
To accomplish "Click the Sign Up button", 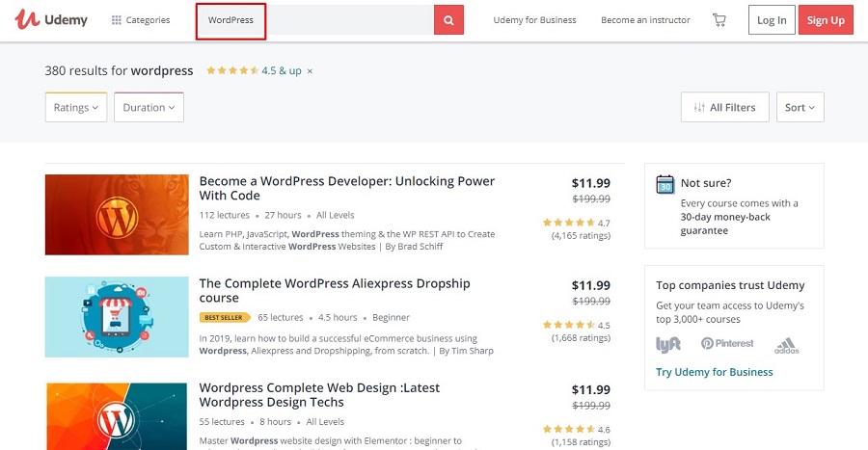I will pos(826,20).
